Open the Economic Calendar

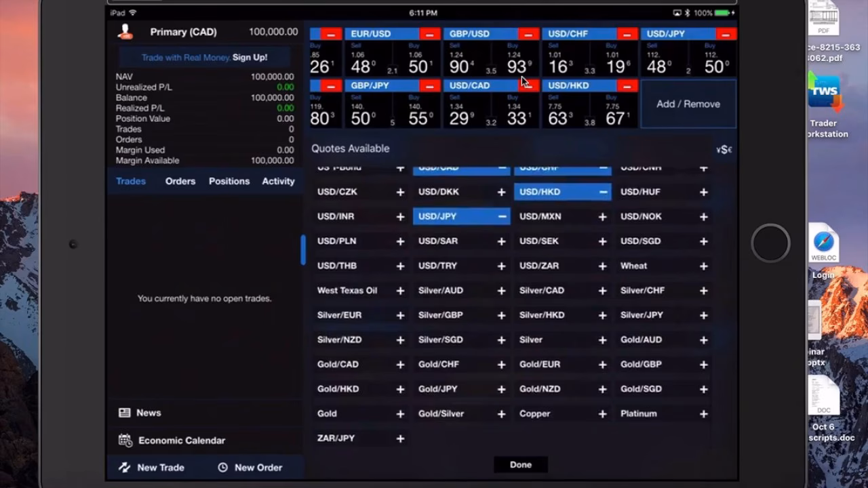[x=125, y=440]
